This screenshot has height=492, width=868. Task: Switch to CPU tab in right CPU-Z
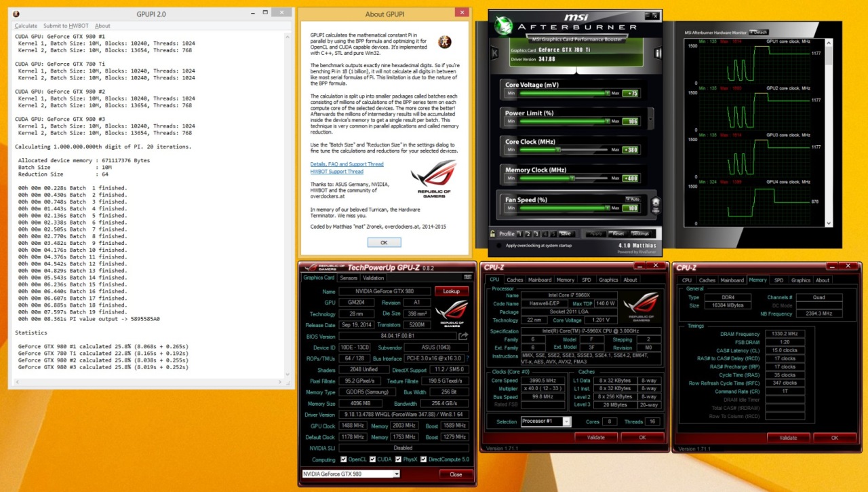point(686,280)
